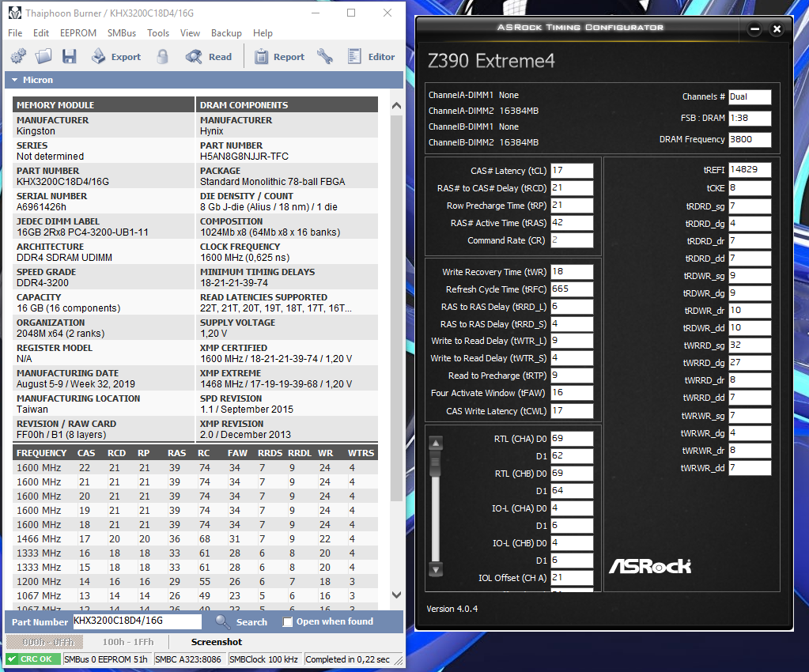Image resolution: width=809 pixels, height=672 pixels.
Task: Click the tCKE value field
Action: tap(750, 187)
